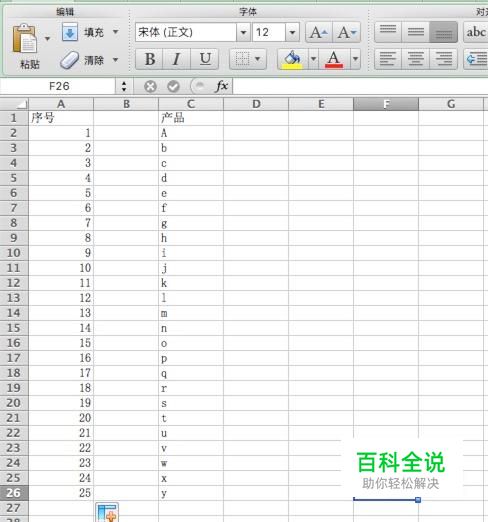The image size is (488, 522).
Task: Click cell C2 containing A
Action: pyautogui.click(x=191, y=133)
